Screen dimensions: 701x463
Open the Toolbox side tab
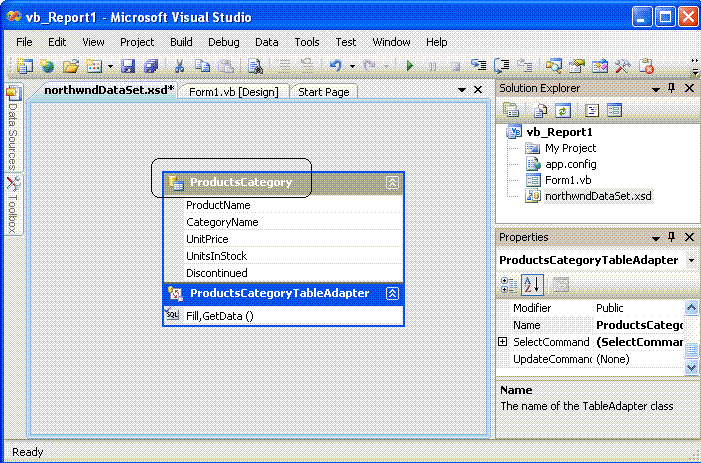[x=13, y=205]
